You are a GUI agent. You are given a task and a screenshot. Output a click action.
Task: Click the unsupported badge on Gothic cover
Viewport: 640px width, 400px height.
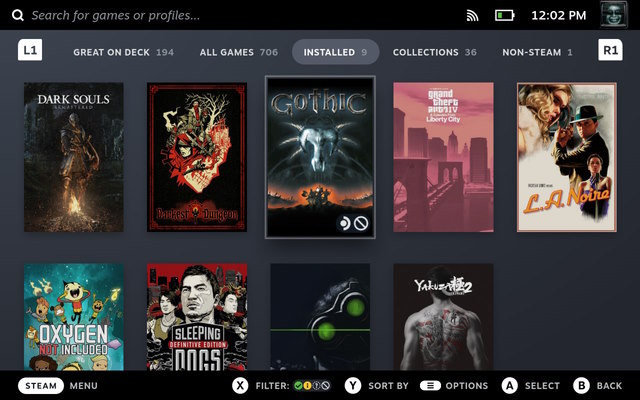coord(361,223)
